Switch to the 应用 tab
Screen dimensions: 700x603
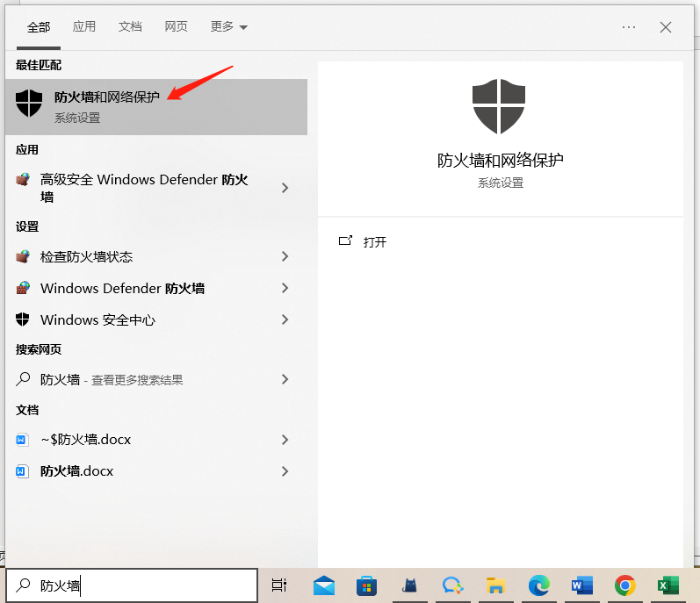click(84, 26)
